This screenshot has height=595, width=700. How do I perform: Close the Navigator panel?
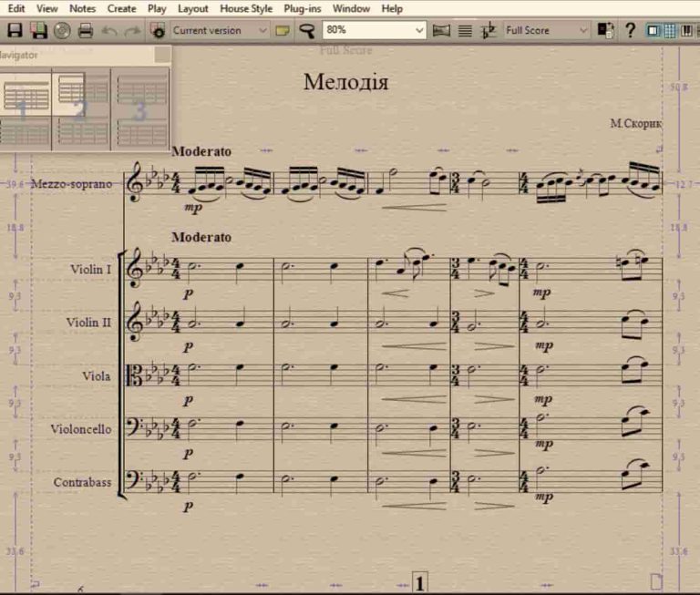[x=162, y=55]
